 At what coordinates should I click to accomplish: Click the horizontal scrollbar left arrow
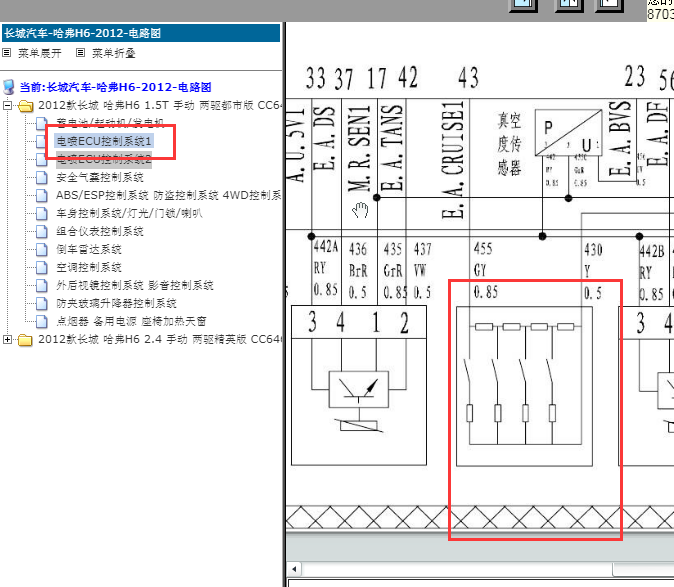point(294,569)
